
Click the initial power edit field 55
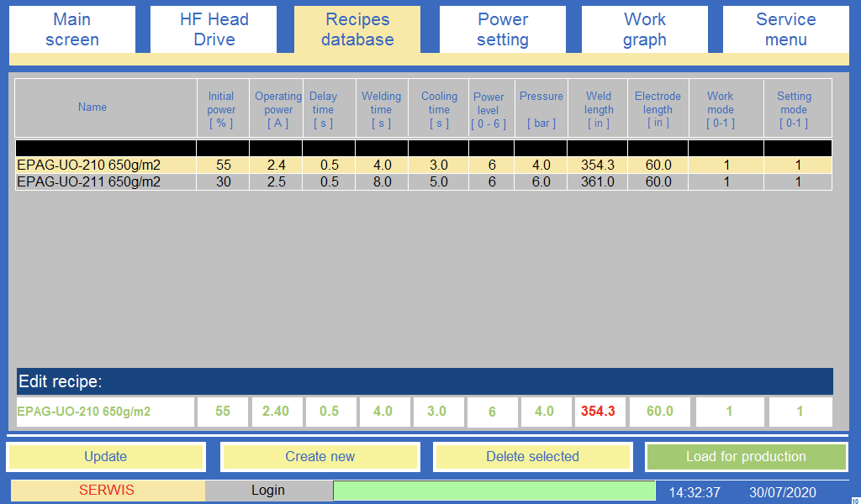click(223, 412)
